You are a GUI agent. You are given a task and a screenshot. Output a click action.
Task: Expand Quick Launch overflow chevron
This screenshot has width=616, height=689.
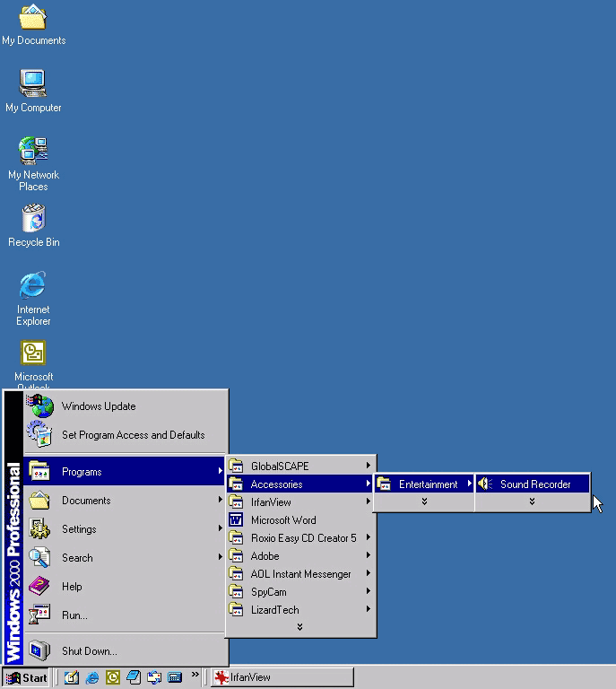195,674
